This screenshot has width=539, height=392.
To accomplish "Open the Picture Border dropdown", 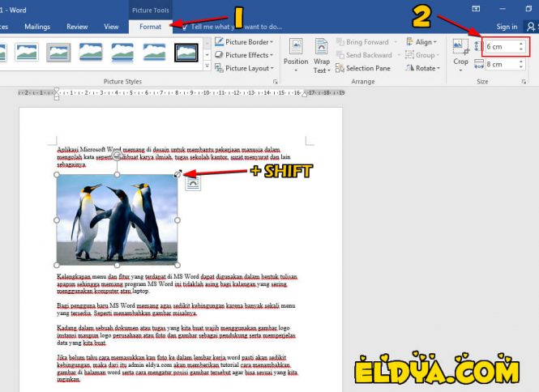I will tap(244, 42).
